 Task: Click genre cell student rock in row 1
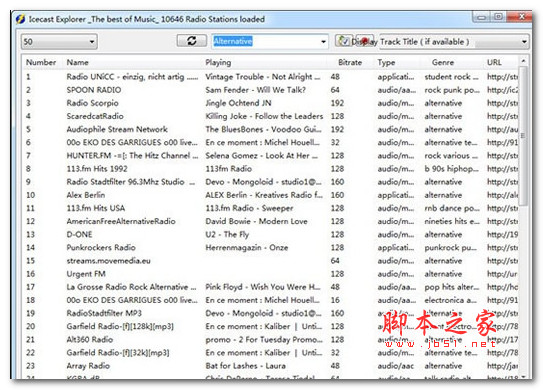[x=452, y=77]
